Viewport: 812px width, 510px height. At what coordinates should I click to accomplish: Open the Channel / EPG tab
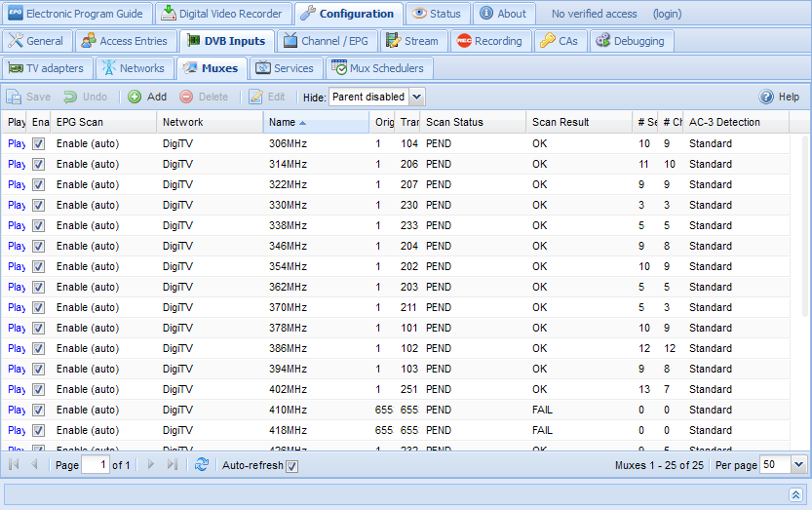click(x=327, y=41)
